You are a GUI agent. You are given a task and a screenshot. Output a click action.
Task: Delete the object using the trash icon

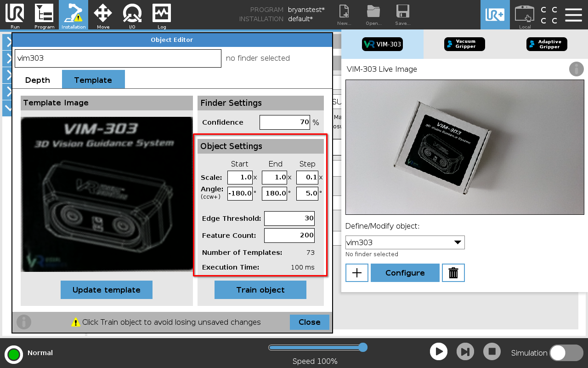[453, 273]
